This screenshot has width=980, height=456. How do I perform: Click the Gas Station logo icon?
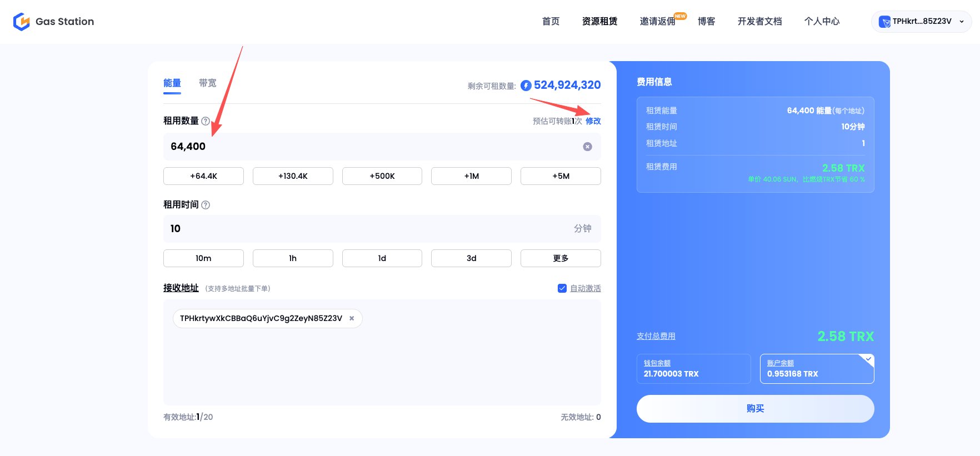22,22
